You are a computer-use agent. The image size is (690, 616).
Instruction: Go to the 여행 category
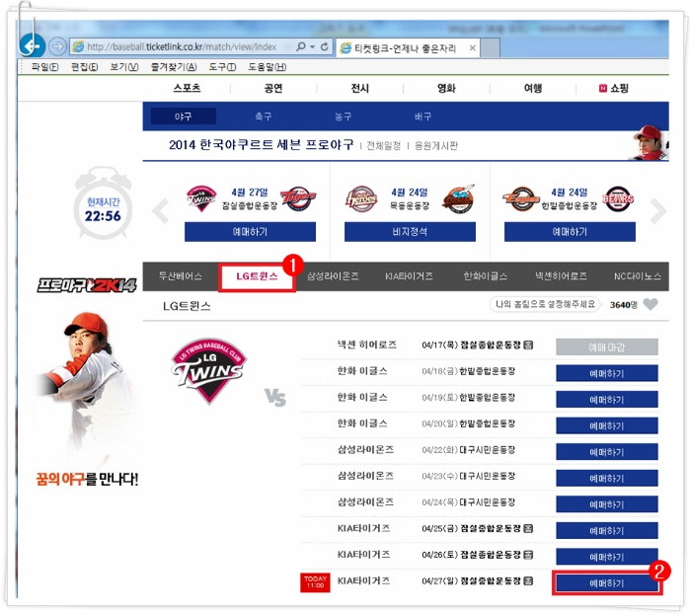(x=533, y=88)
